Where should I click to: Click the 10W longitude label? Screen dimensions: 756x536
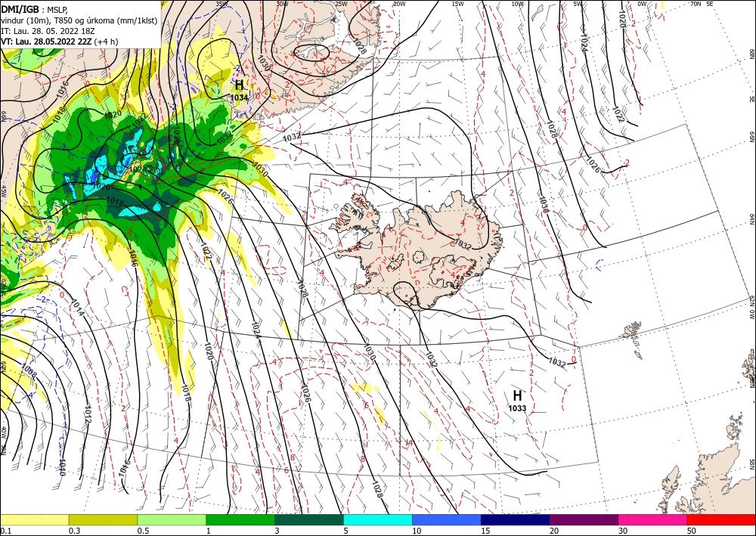pyautogui.click(x=517, y=4)
